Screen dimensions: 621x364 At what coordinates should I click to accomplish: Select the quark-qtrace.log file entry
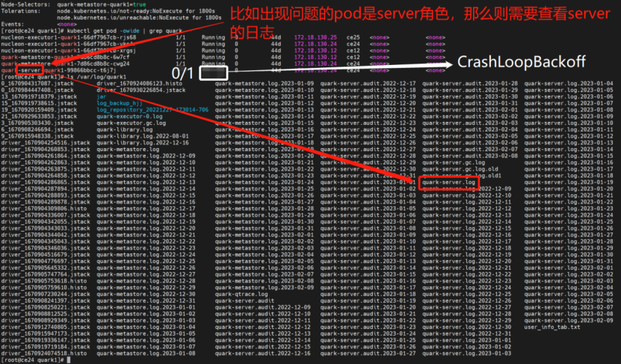point(241,294)
